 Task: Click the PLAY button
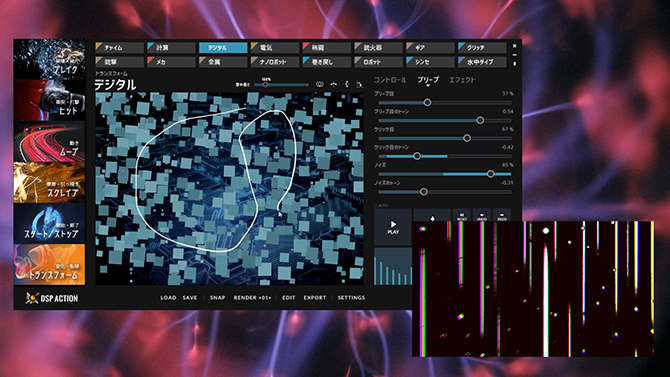[393, 227]
